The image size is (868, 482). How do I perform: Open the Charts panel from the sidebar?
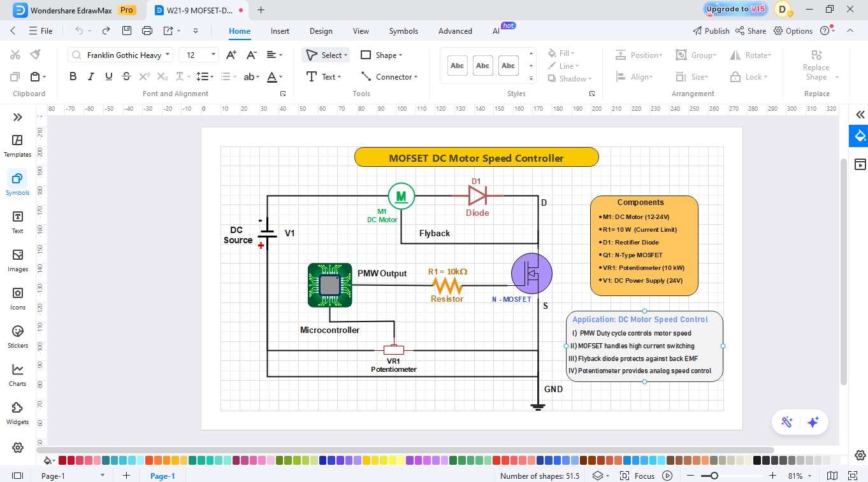coord(17,374)
